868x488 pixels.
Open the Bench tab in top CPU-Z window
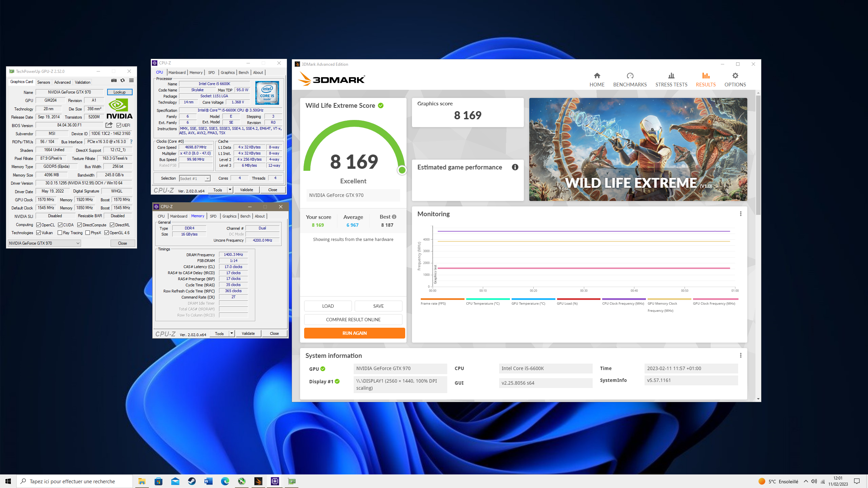click(243, 73)
